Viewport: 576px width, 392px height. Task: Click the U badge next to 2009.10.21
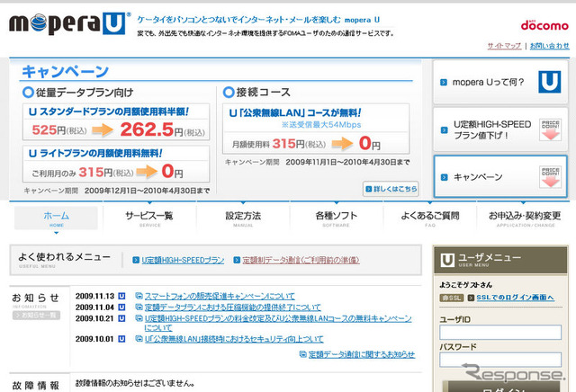click(x=121, y=318)
